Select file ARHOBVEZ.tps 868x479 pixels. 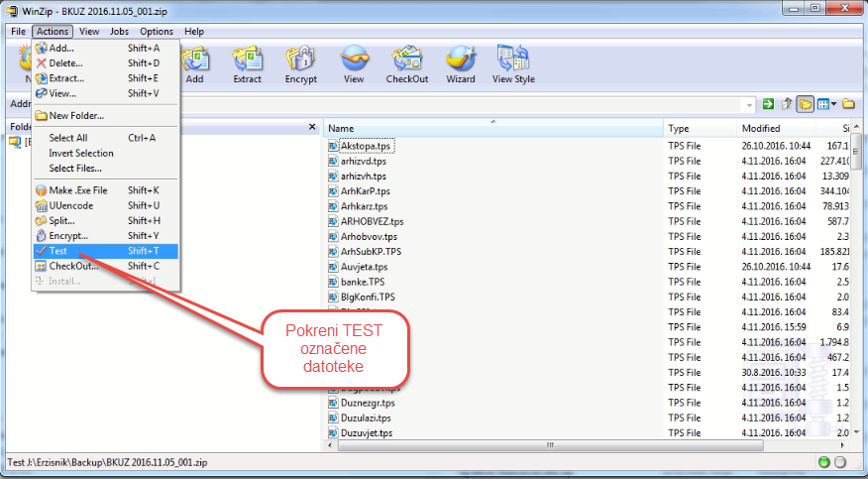click(x=372, y=221)
